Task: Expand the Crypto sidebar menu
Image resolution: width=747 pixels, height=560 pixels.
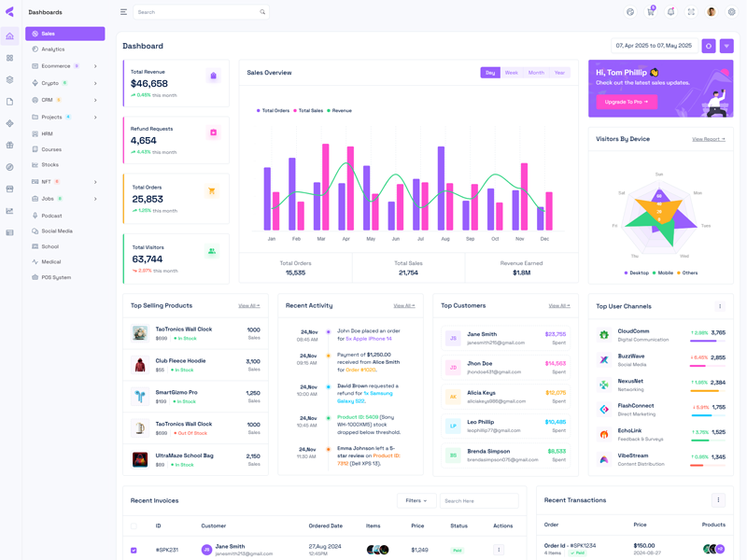Action: [x=64, y=83]
